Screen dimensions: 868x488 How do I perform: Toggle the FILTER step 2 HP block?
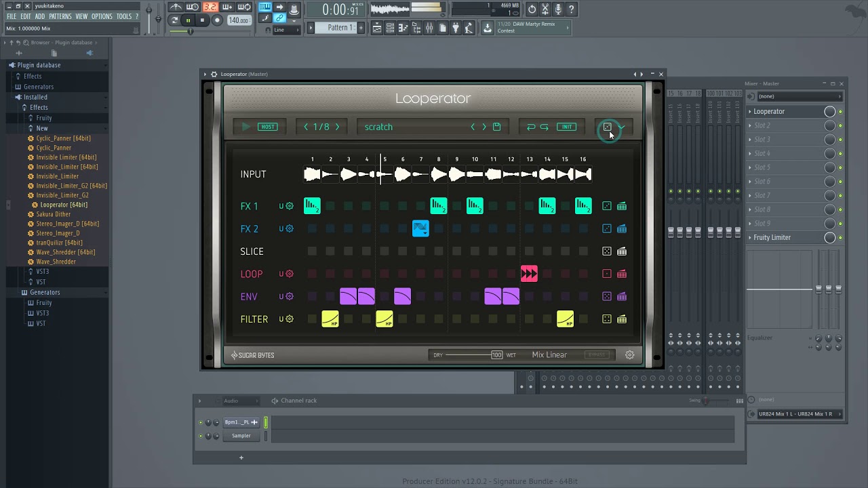330,319
